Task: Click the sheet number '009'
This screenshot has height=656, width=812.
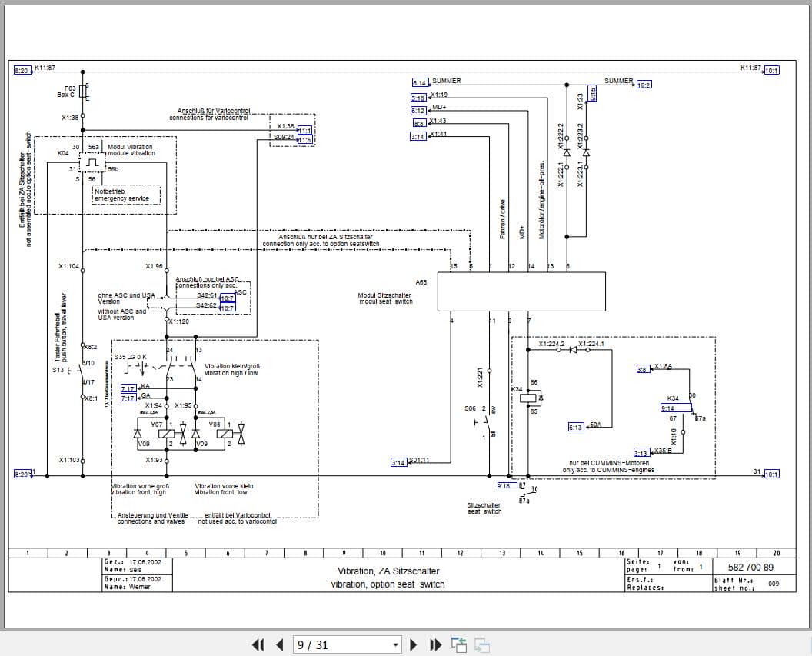Action: point(773,584)
